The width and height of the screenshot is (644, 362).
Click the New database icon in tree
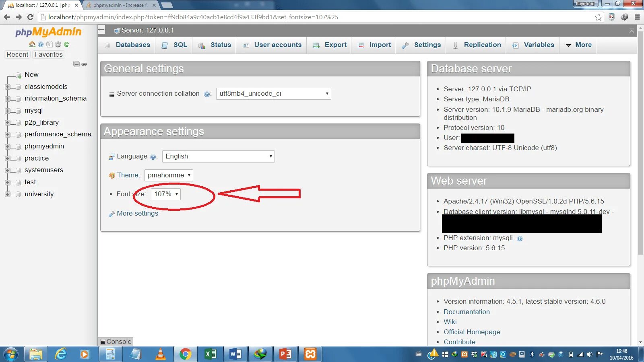point(18,75)
